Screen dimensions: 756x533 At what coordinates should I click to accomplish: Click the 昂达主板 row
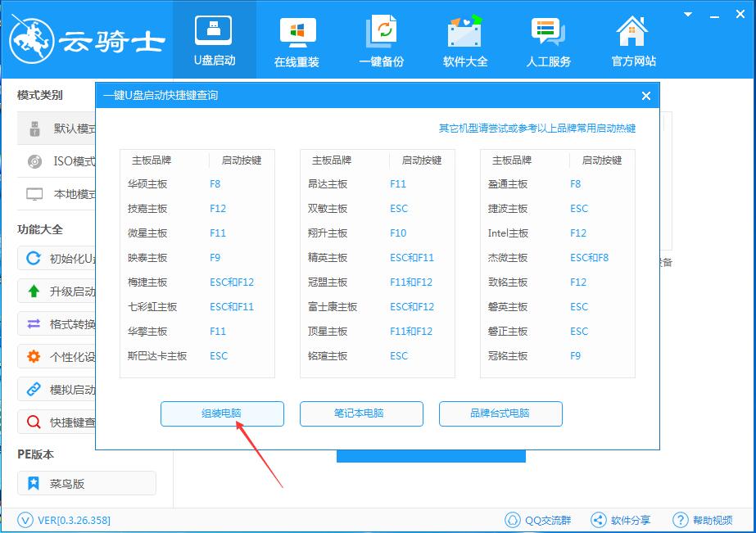(377, 184)
